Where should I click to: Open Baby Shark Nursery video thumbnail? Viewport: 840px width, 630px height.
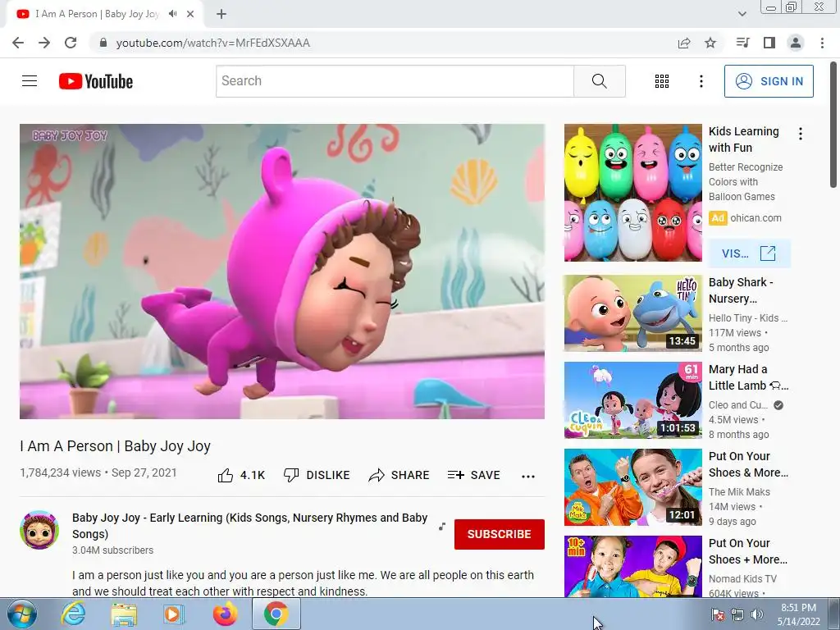pos(632,313)
